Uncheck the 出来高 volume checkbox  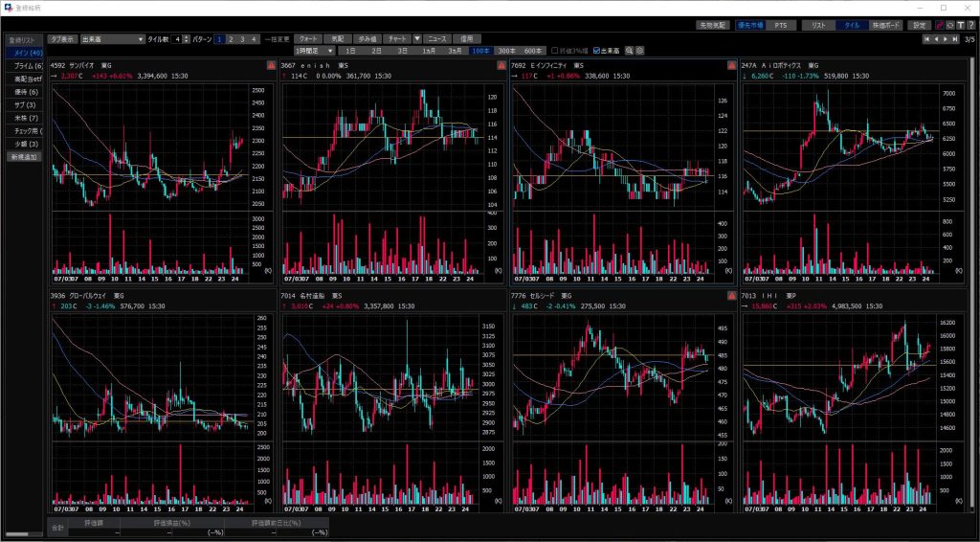(598, 50)
